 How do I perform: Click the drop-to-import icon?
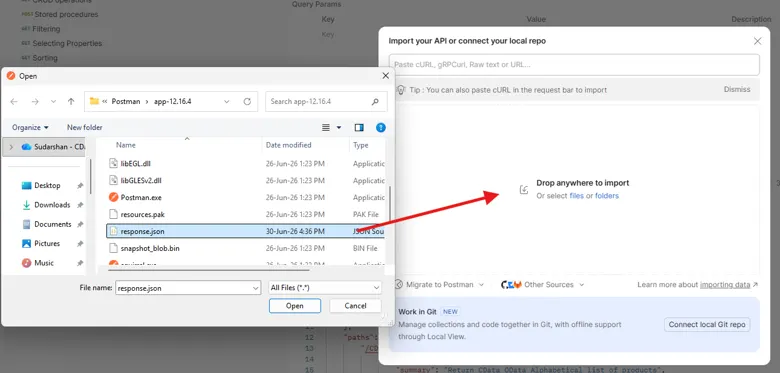coord(524,189)
